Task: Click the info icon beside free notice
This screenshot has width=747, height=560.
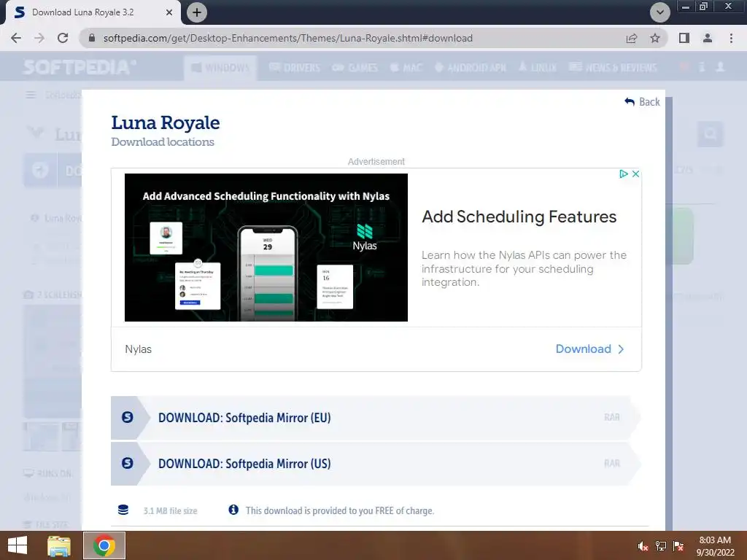Action: 233,510
